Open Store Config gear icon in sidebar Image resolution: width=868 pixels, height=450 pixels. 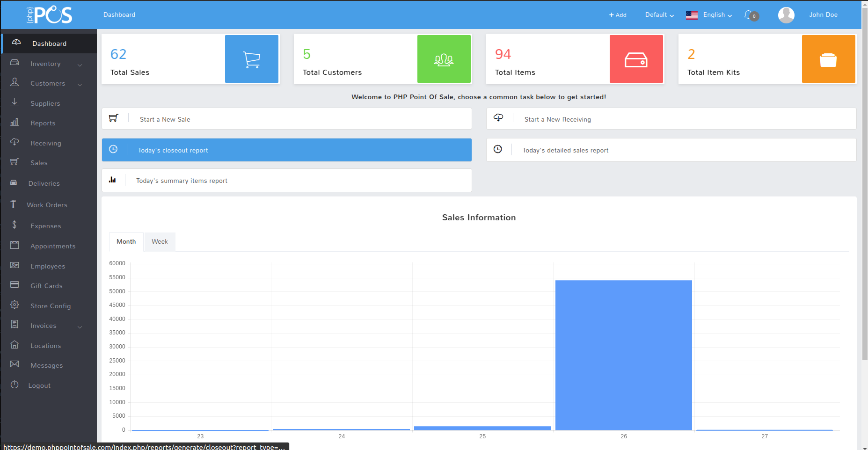(15, 305)
